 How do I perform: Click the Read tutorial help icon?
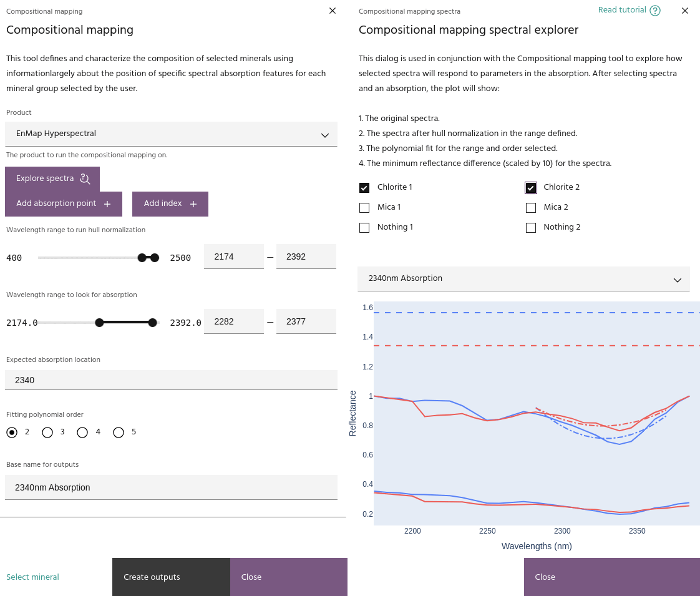pyautogui.click(x=655, y=11)
